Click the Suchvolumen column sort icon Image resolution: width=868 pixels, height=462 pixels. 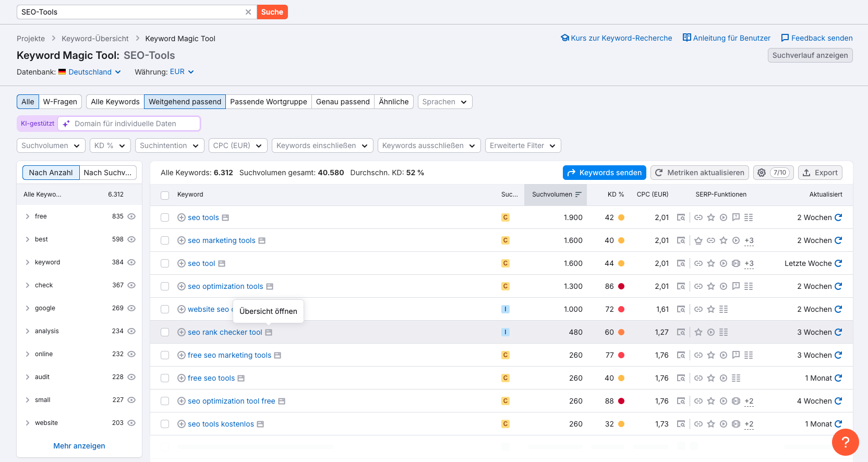tap(578, 194)
